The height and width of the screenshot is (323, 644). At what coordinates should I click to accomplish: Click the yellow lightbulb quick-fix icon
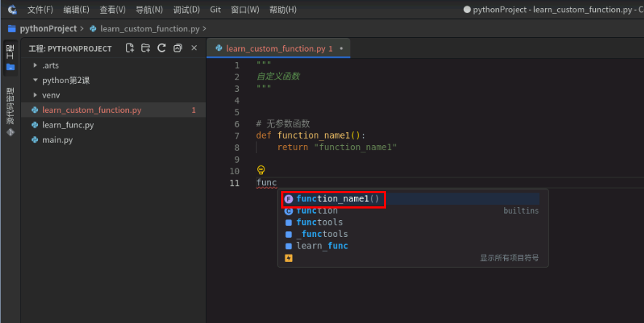point(262,170)
